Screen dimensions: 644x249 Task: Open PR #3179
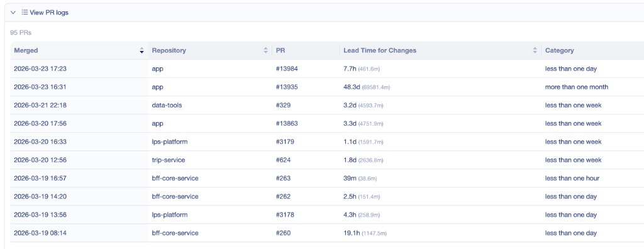tap(285, 141)
